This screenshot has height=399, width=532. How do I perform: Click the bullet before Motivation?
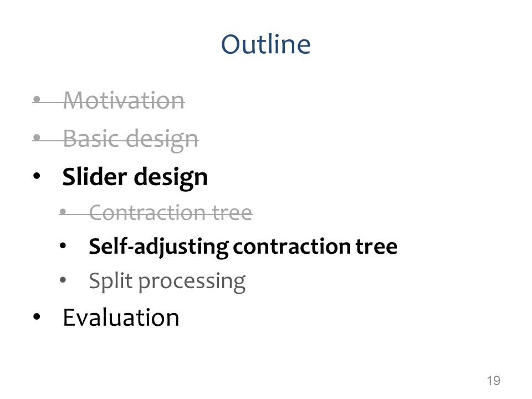click(37, 99)
